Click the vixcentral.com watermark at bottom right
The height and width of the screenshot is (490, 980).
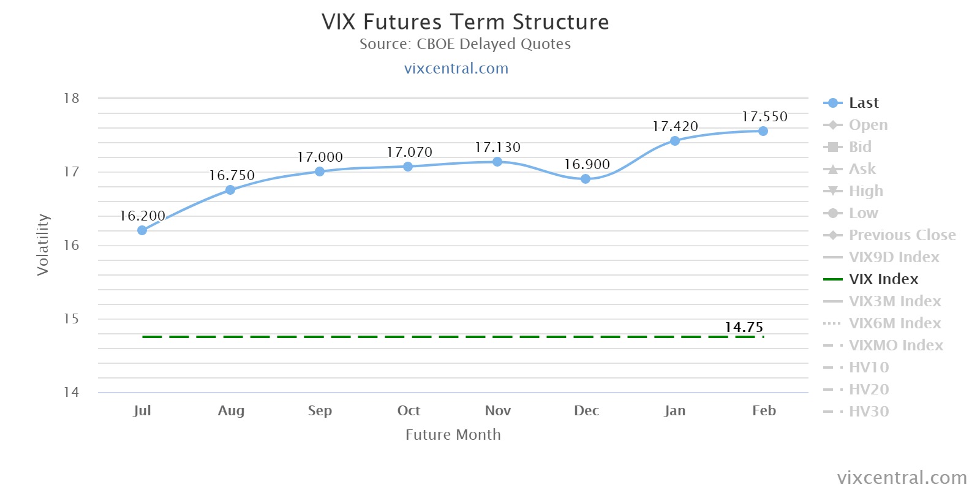pyautogui.click(x=902, y=477)
